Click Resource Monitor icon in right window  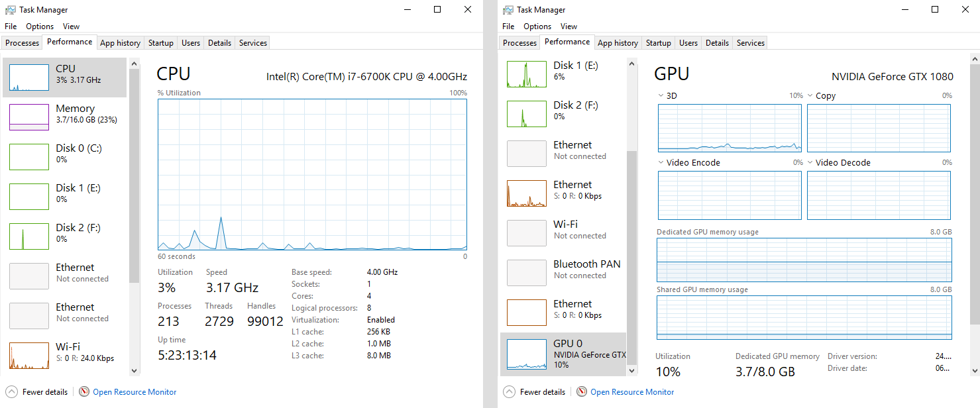(x=582, y=391)
